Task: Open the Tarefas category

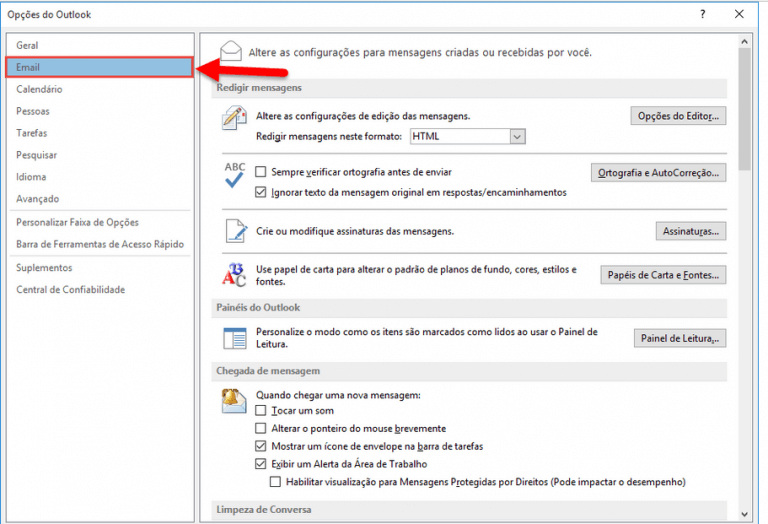Action: pyautogui.click(x=100, y=133)
